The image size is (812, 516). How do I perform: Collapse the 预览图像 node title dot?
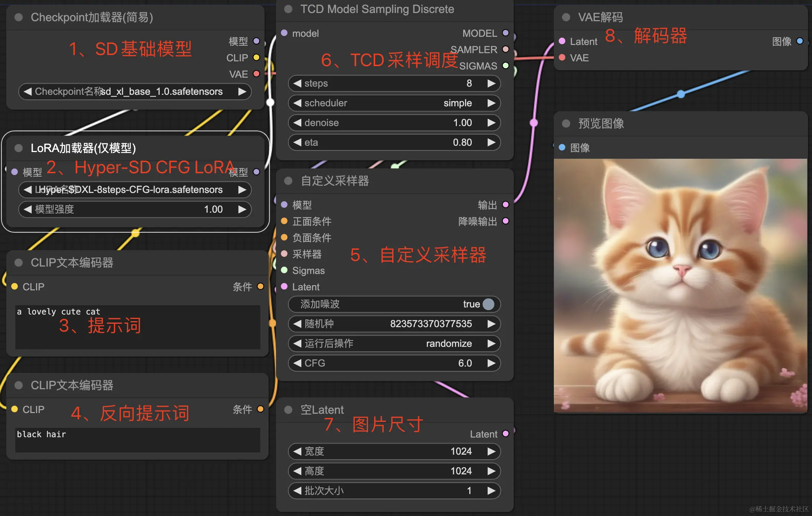pyautogui.click(x=565, y=123)
